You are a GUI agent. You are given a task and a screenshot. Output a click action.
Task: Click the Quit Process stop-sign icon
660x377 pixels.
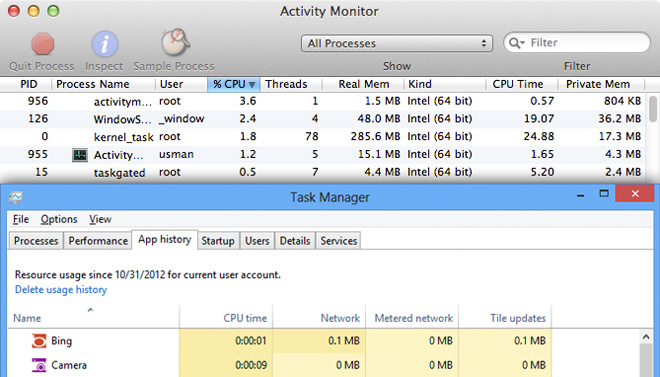point(43,44)
